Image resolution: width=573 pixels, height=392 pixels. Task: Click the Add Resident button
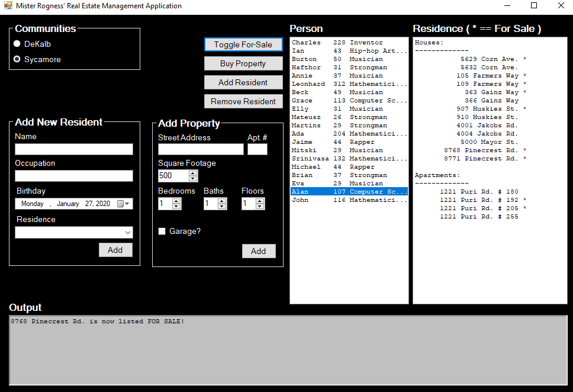(x=243, y=82)
